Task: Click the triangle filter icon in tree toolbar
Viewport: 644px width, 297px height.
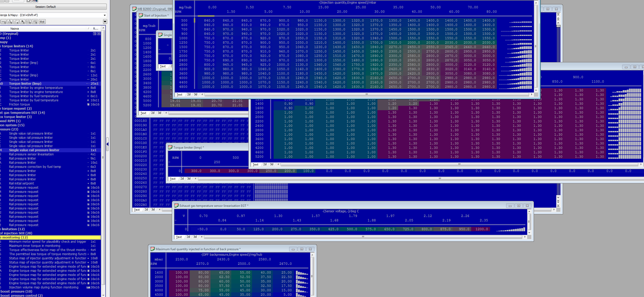Action: pos(10,22)
